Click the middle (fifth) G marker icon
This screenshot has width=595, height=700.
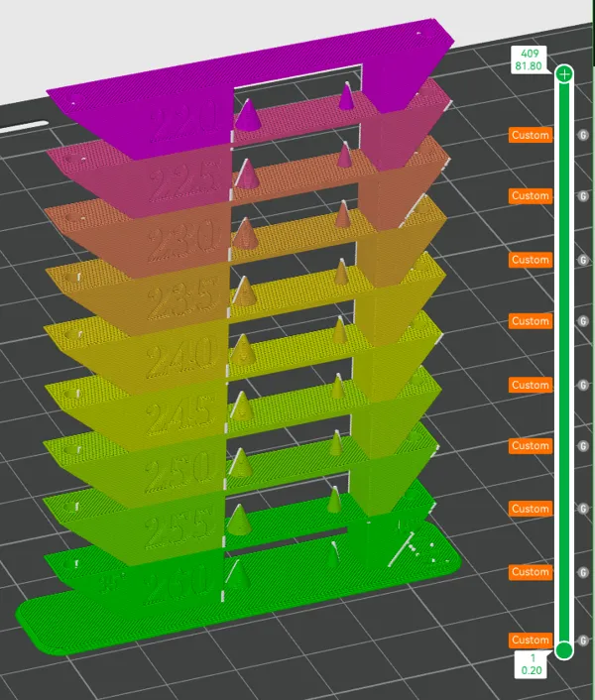[583, 386]
